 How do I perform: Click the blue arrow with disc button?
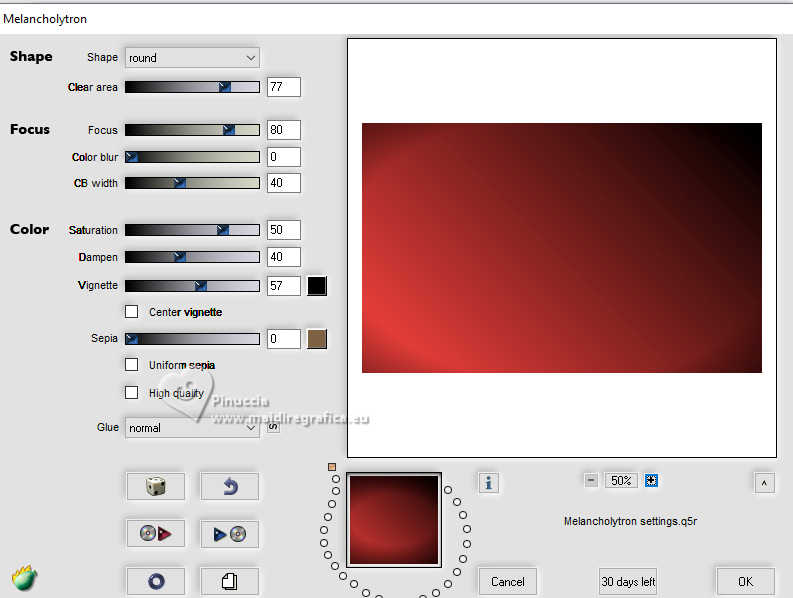(230, 534)
